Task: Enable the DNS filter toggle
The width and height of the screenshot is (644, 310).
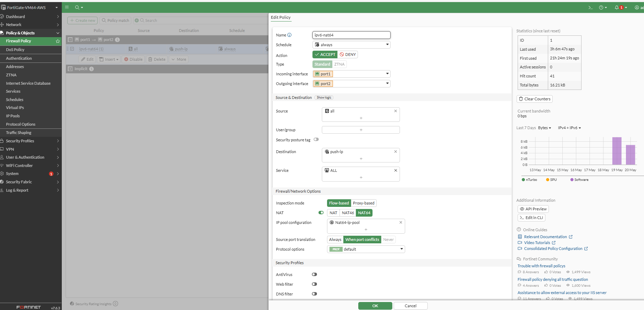Action: 314,294
